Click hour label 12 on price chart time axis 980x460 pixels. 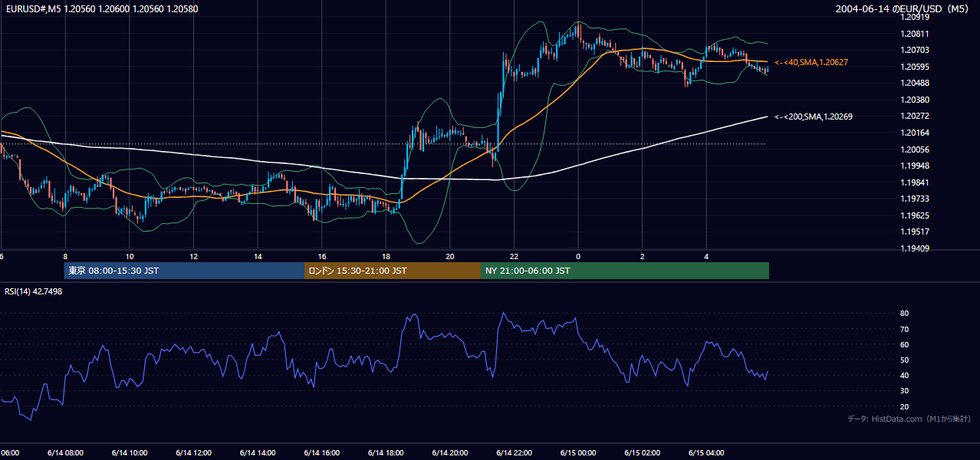point(194,256)
